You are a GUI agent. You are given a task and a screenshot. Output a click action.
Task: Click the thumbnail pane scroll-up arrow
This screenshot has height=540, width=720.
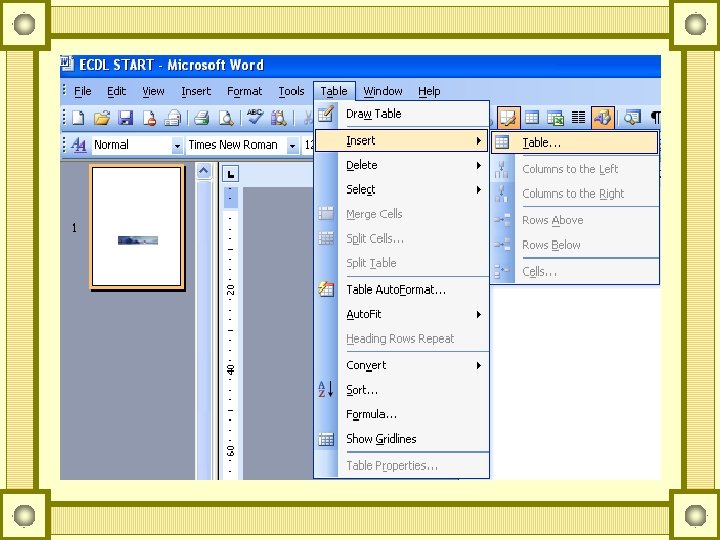click(x=203, y=171)
